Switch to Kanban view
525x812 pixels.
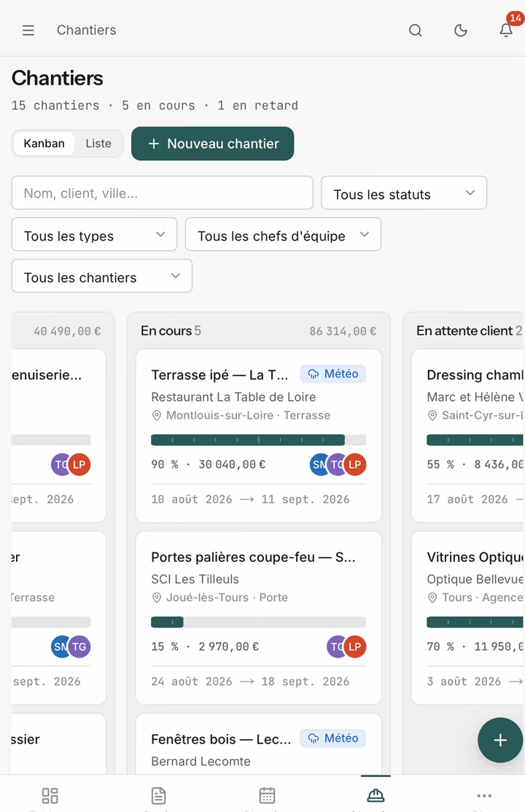pos(44,144)
